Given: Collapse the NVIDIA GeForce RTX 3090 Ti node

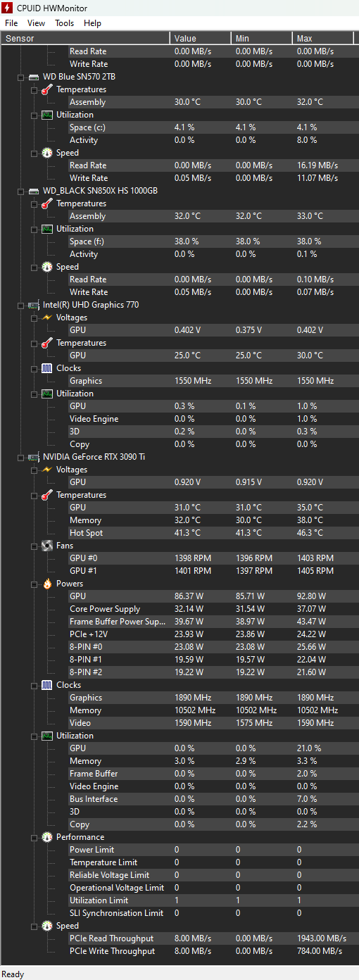Looking at the screenshot, I should click(x=20, y=457).
